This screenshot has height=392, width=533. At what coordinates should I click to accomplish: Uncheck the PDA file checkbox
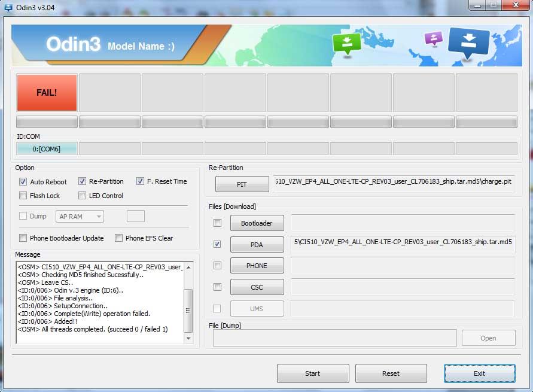(217, 244)
